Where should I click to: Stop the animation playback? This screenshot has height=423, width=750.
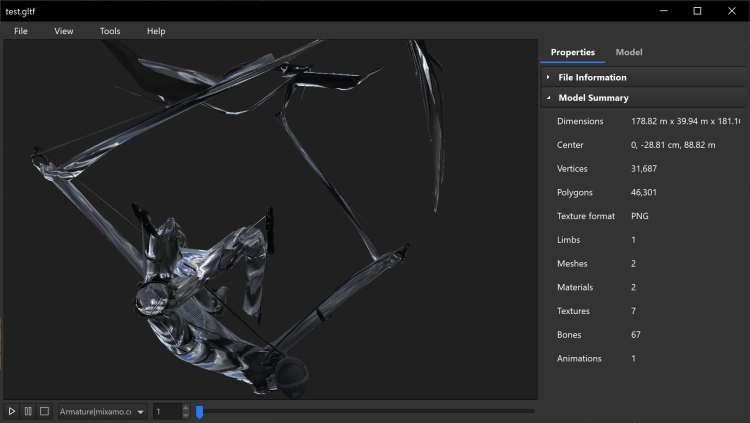pyautogui.click(x=44, y=411)
